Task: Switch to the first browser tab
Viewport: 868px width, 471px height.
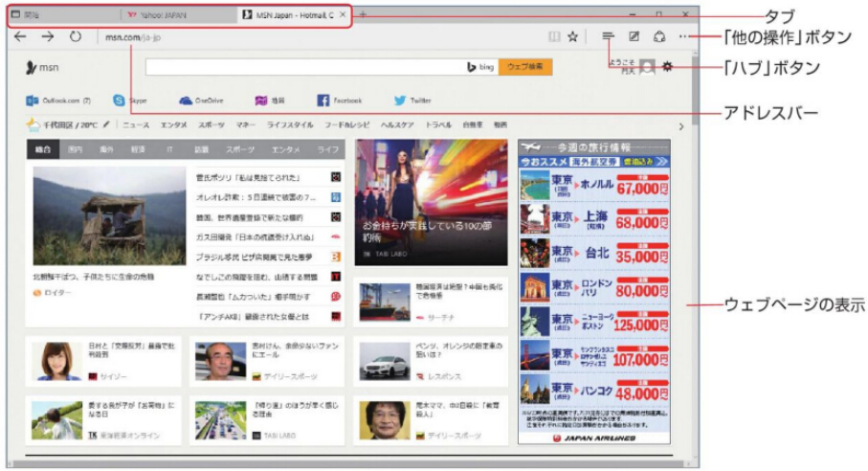Action: pyautogui.click(x=65, y=15)
